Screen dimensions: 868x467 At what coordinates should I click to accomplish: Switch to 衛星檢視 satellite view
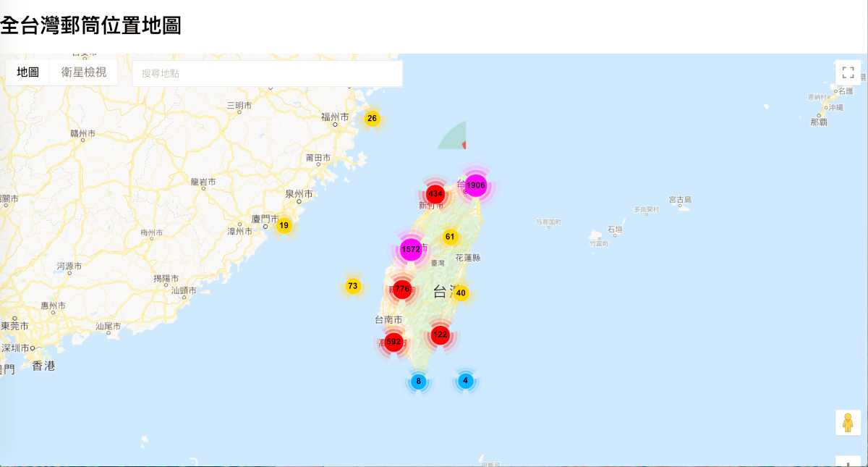pyautogui.click(x=84, y=72)
